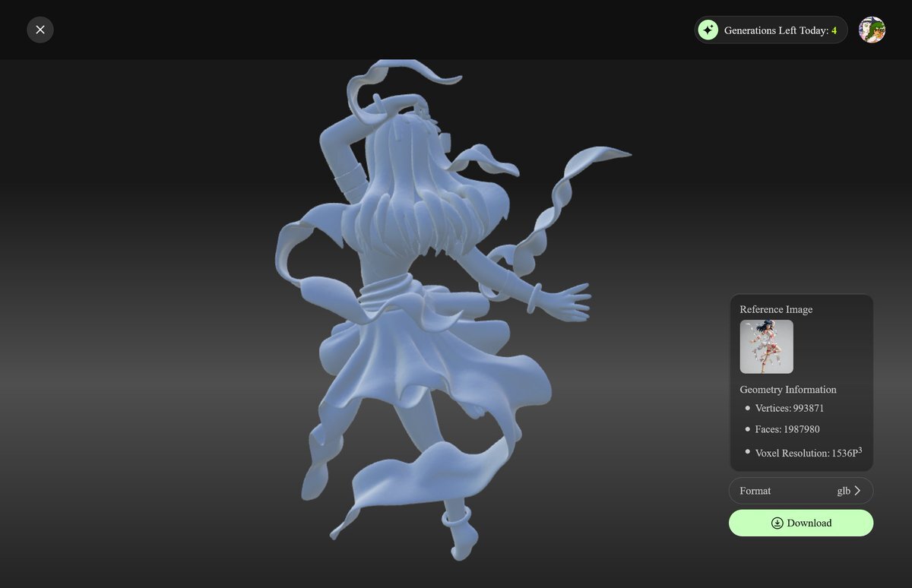
Task: Click the download arrow icon
Action: pyautogui.click(x=777, y=523)
